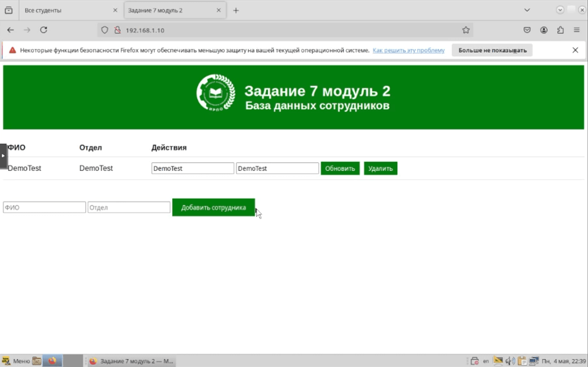Click the forward navigation arrow

(27, 30)
